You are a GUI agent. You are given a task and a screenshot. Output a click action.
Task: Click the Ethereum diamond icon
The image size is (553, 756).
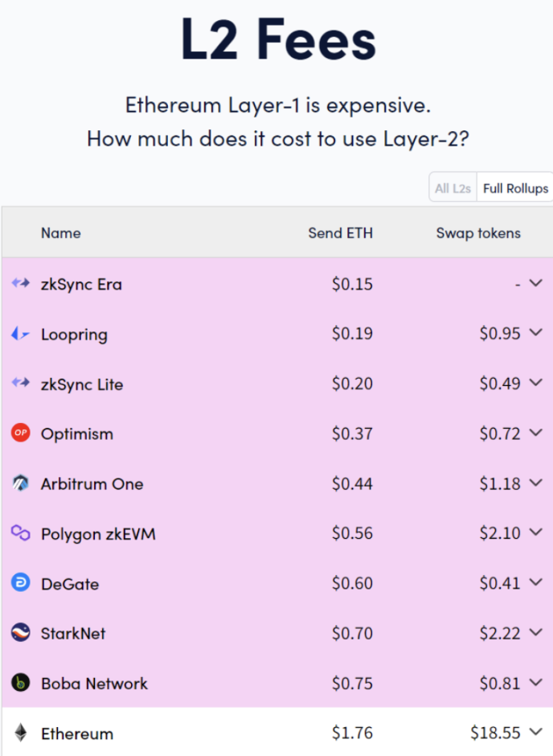click(x=21, y=733)
